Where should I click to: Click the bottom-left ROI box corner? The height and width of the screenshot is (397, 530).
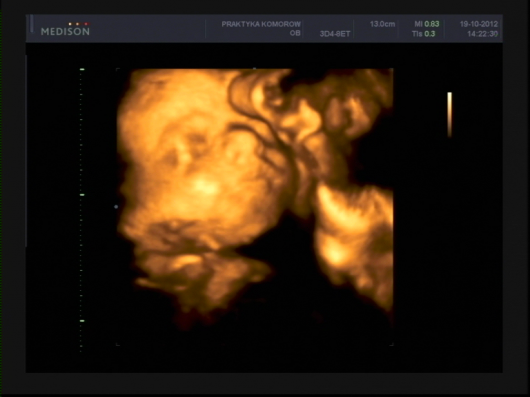[x=117, y=344]
